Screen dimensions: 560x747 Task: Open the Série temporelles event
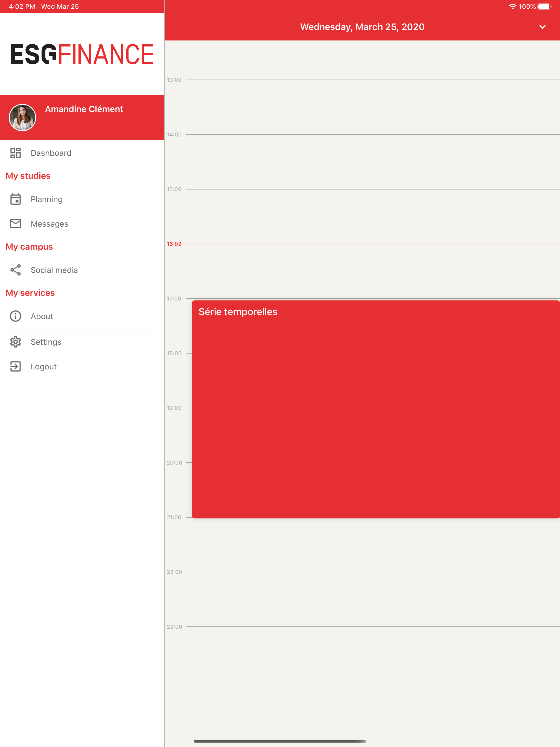coord(376,409)
